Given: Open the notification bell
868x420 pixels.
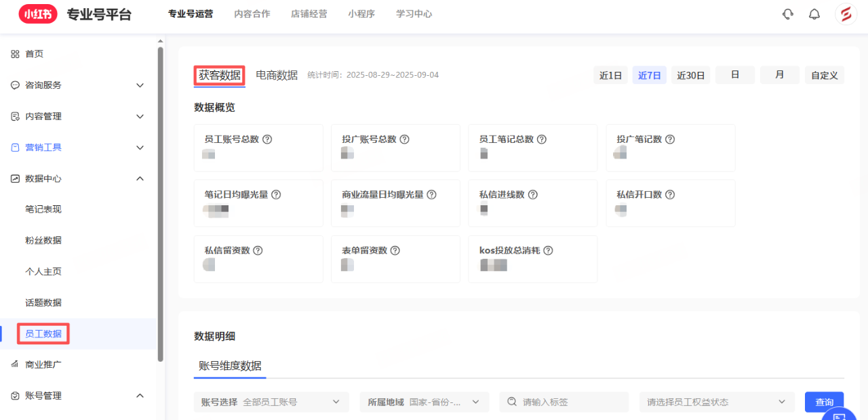Looking at the screenshot, I should pyautogui.click(x=814, y=14).
